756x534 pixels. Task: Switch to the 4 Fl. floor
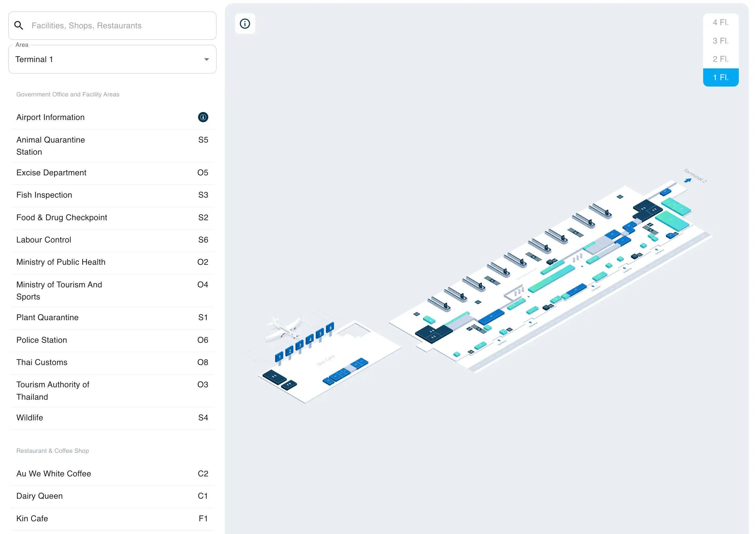720,22
